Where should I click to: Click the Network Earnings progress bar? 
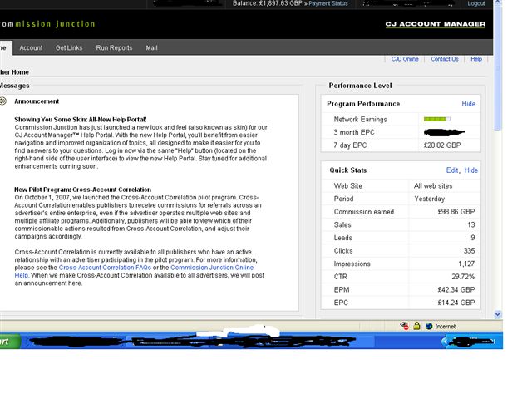click(x=437, y=119)
